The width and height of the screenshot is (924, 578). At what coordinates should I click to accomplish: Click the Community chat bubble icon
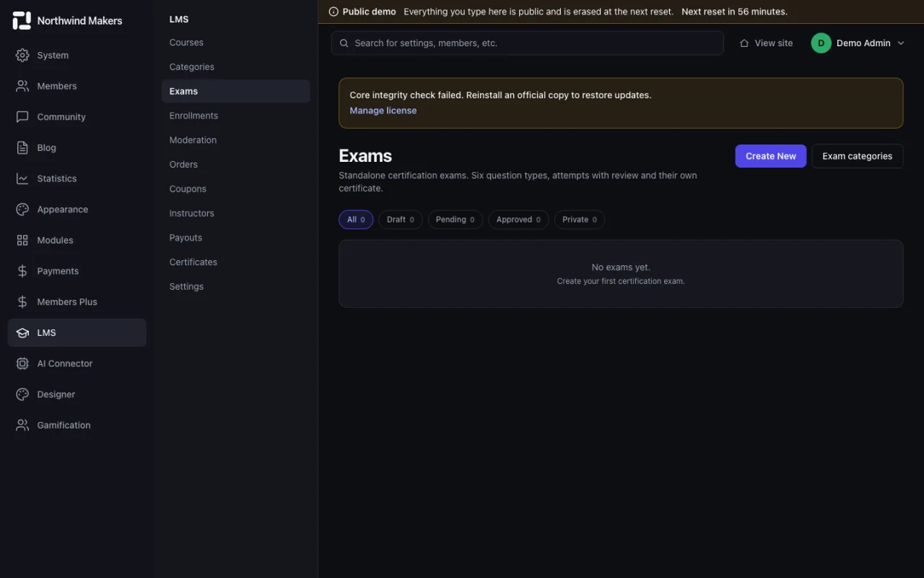22,117
